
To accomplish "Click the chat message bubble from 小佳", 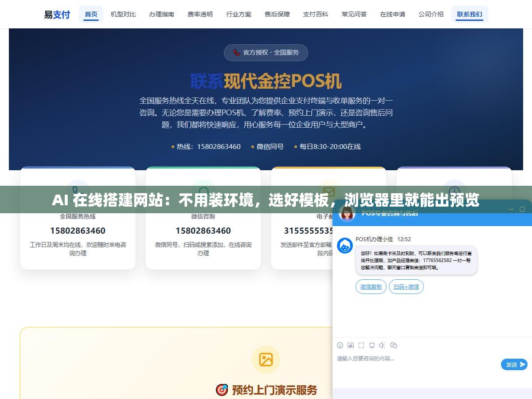I will tap(416, 260).
